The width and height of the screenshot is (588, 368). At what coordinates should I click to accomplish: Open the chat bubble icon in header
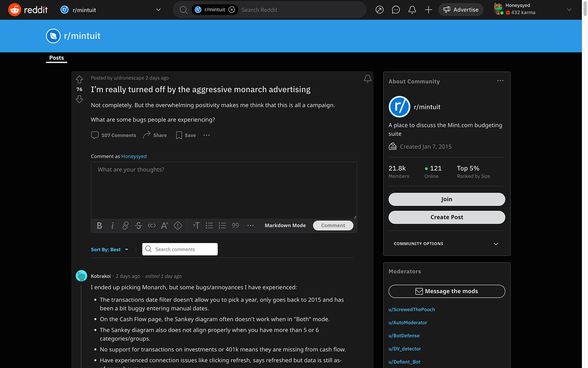pos(396,10)
